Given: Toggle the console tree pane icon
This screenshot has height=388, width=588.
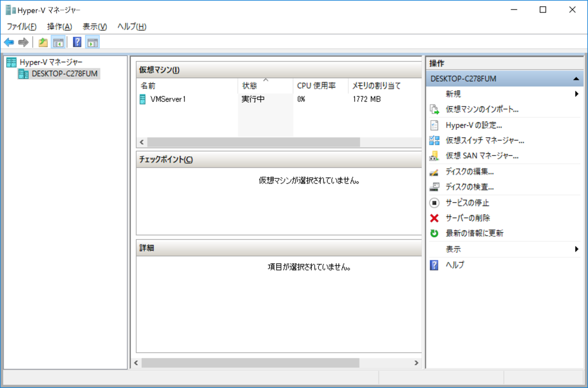Looking at the screenshot, I should (58, 43).
